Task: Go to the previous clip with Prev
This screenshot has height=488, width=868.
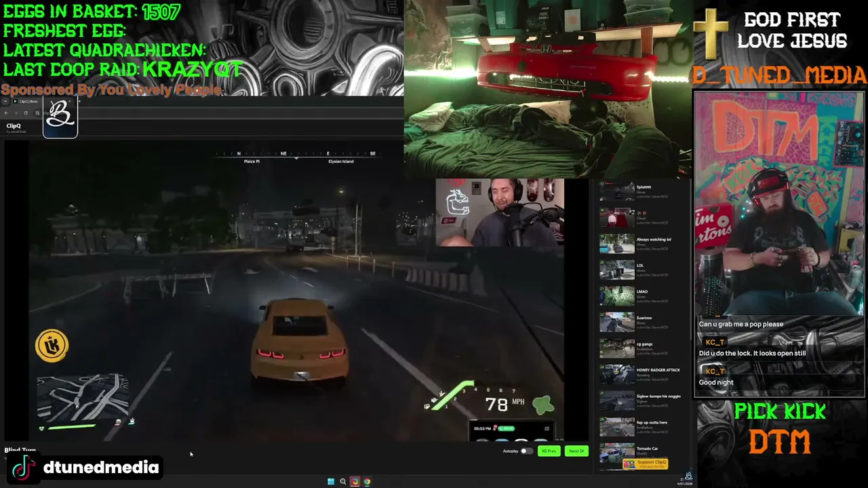Action: (549, 451)
